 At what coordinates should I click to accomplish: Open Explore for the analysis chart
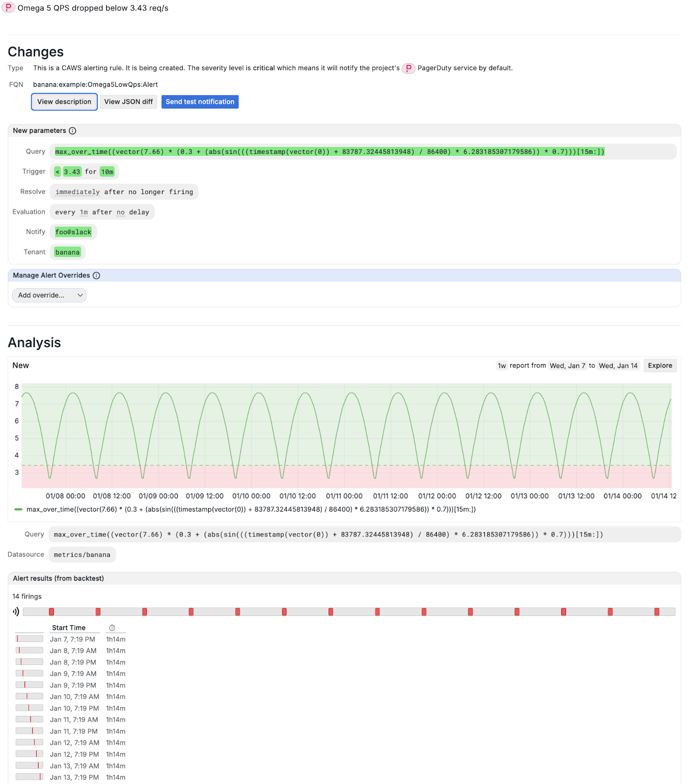click(x=660, y=366)
